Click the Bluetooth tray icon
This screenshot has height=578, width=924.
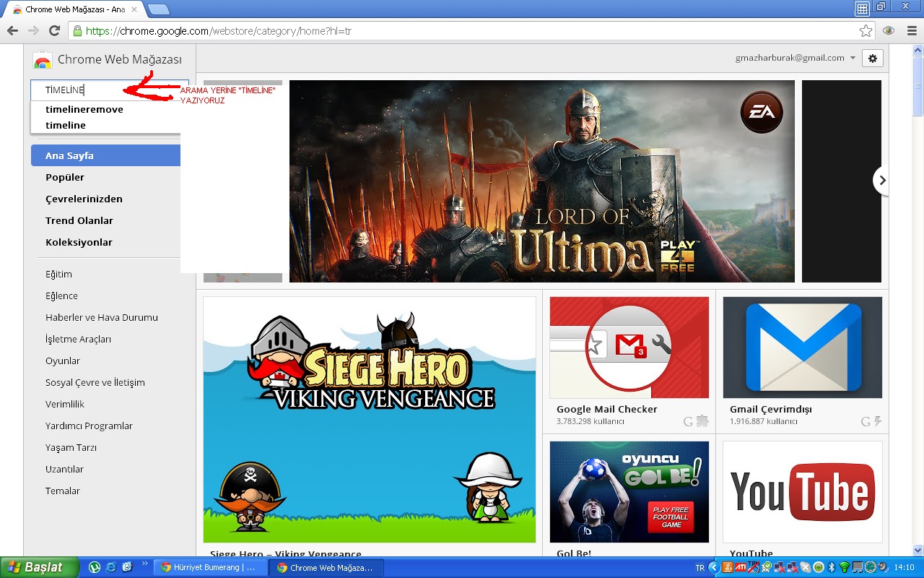coord(831,567)
